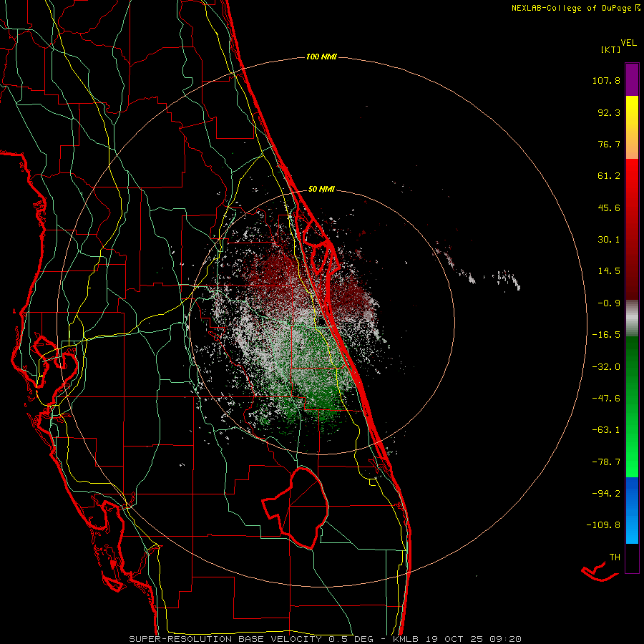
Task: Click the -78.7 velocity scale value
Action: [606, 462]
